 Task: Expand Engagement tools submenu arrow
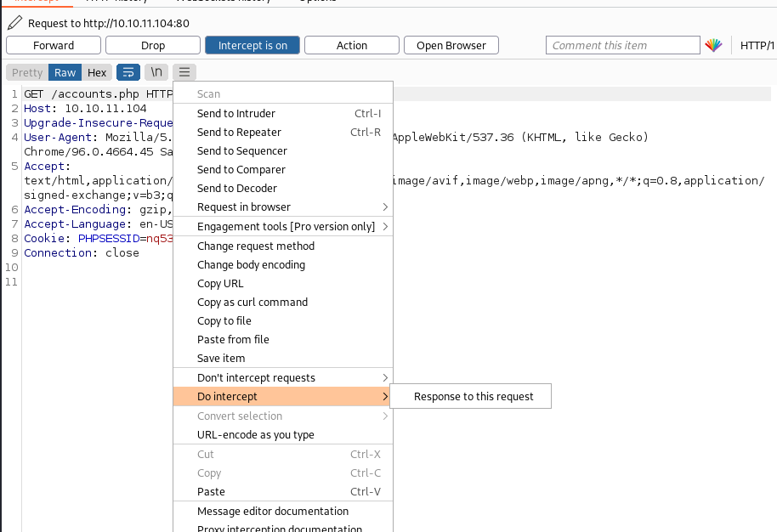385,227
